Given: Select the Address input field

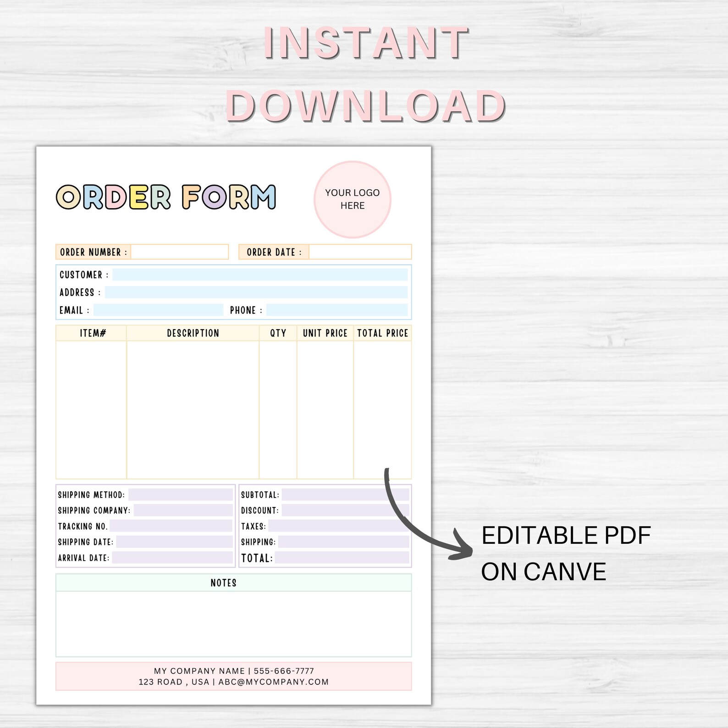Looking at the screenshot, I should tap(256, 292).
